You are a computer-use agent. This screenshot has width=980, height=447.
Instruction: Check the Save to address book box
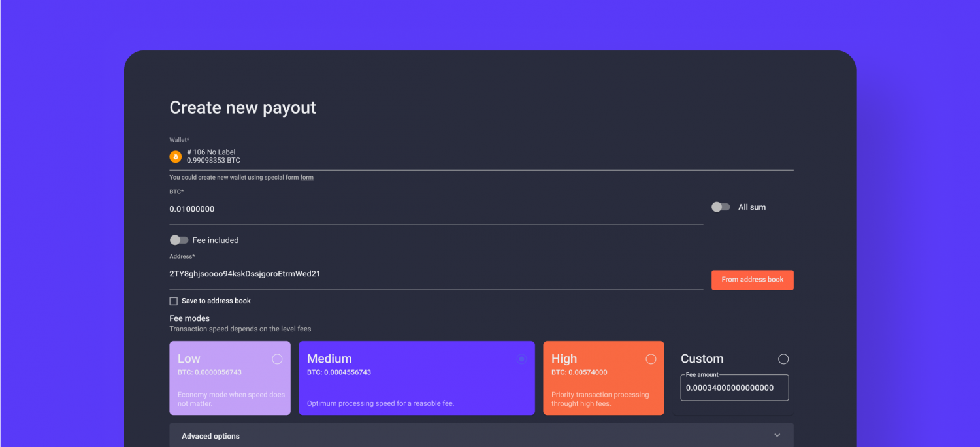(x=173, y=301)
